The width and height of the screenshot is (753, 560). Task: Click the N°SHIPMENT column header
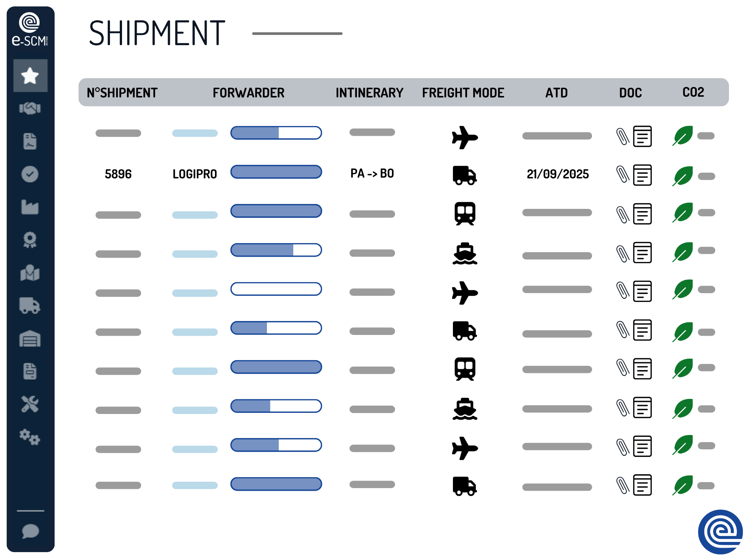point(122,93)
